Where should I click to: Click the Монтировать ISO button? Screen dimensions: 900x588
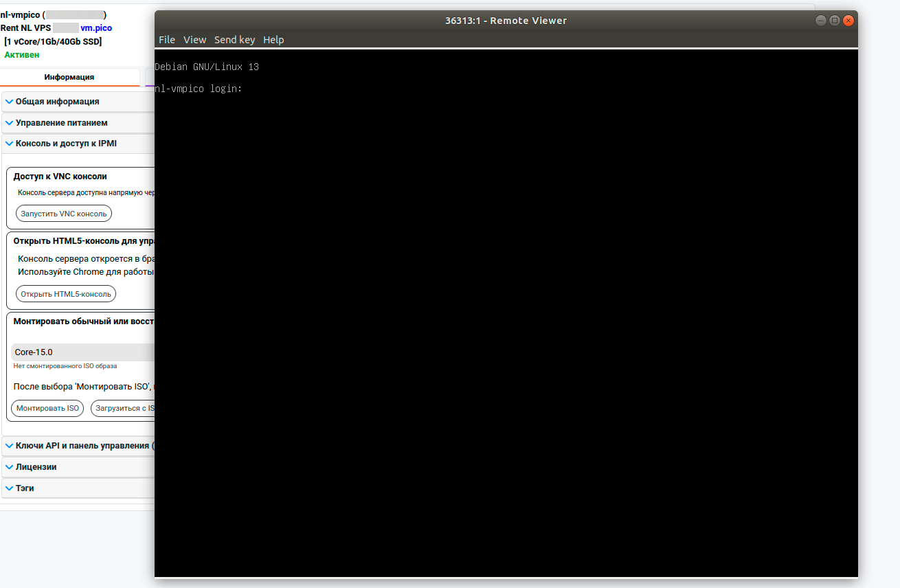(x=47, y=408)
